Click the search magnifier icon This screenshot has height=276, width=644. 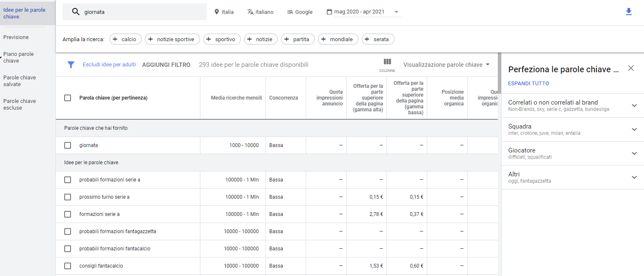pos(76,12)
